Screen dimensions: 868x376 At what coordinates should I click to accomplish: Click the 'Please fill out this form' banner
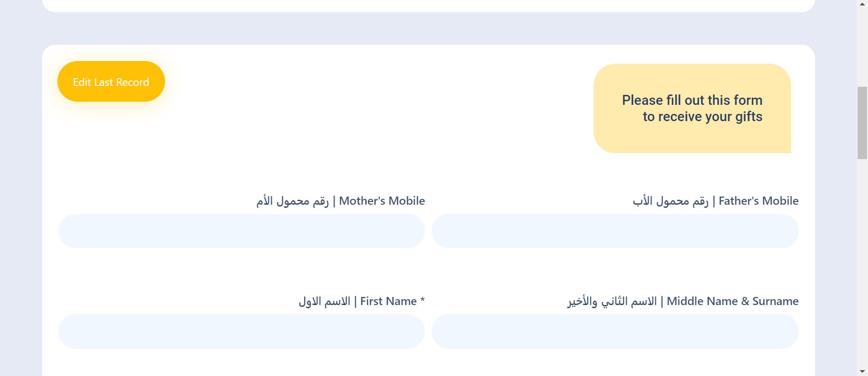click(x=692, y=108)
